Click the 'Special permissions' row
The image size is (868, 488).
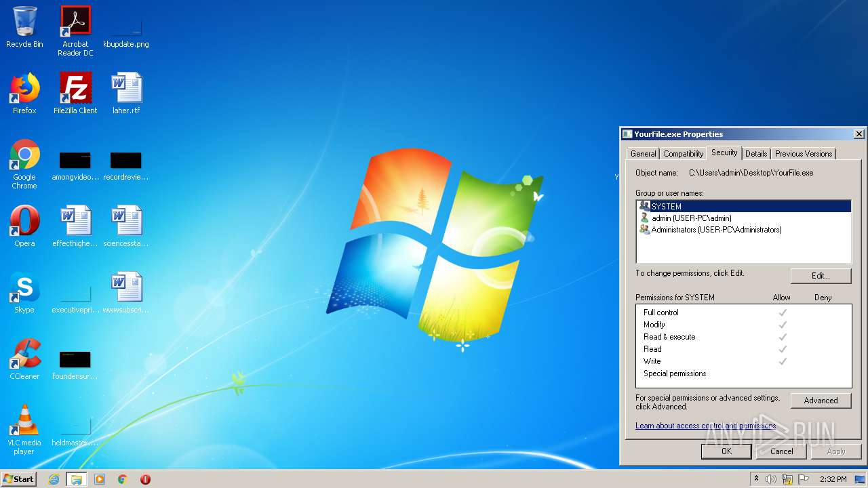click(744, 373)
